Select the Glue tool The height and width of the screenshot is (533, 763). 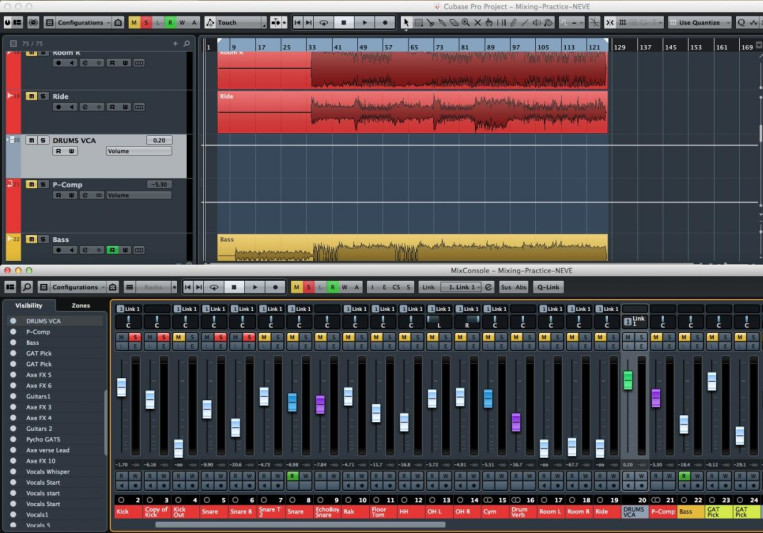[442, 22]
